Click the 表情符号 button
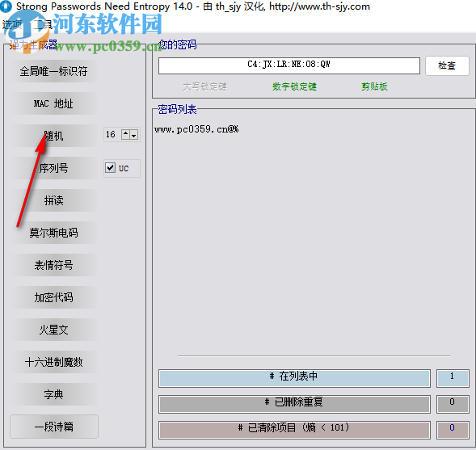The width and height of the screenshot is (476, 450). click(x=53, y=265)
